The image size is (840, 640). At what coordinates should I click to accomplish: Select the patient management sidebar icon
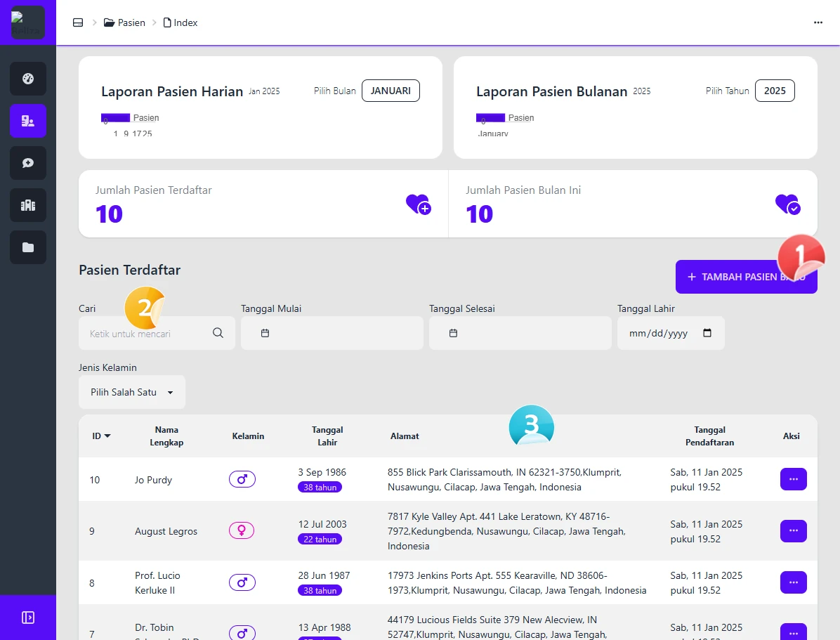point(28,121)
